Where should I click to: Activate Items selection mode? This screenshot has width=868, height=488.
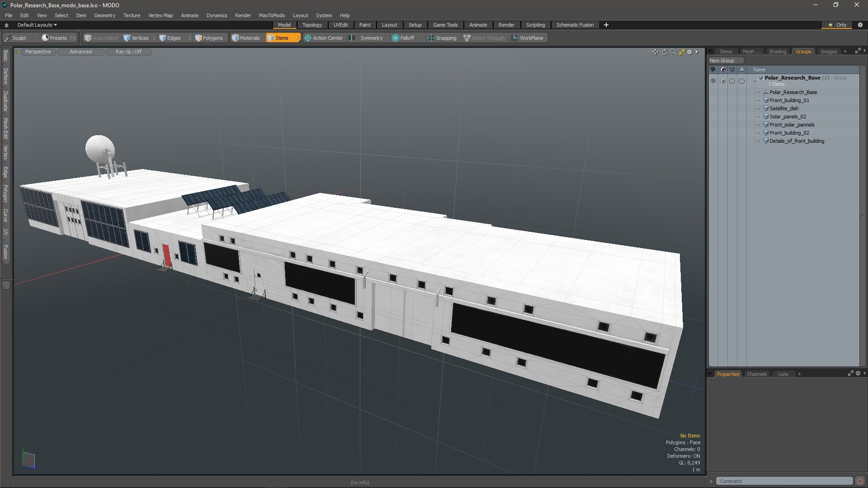click(283, 38)
